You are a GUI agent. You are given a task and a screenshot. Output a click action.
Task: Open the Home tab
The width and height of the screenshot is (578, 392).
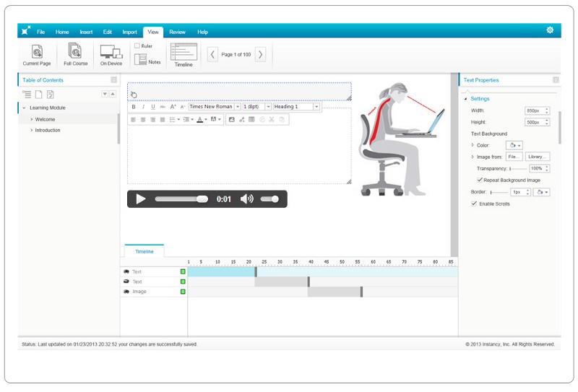point(62,32)
